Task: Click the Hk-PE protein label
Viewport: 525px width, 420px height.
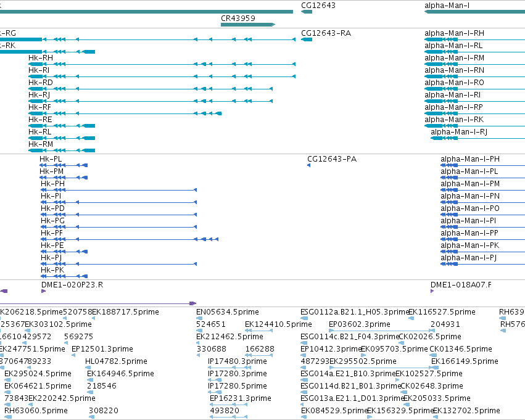Action: coord(52,245)
